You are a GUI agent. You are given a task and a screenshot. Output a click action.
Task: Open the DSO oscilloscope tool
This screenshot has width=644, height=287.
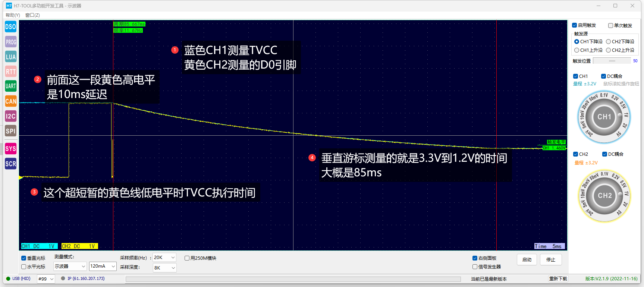(x=10, y=26)
